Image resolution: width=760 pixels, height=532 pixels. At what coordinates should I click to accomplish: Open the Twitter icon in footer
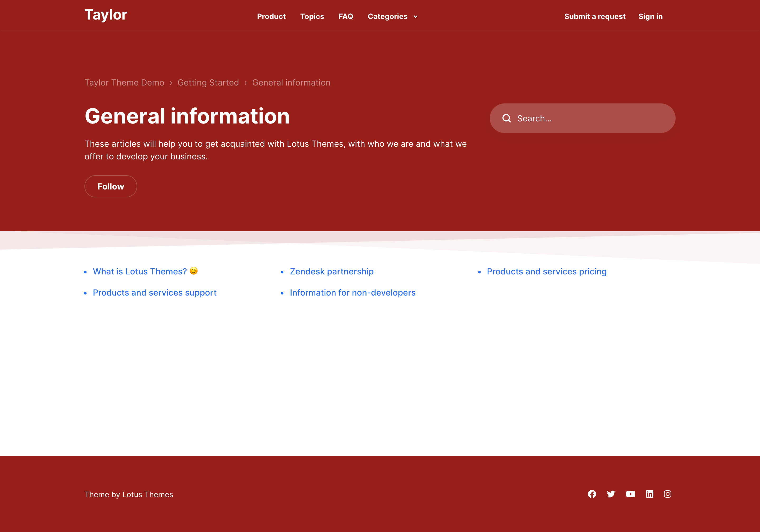tap(611, 494)
